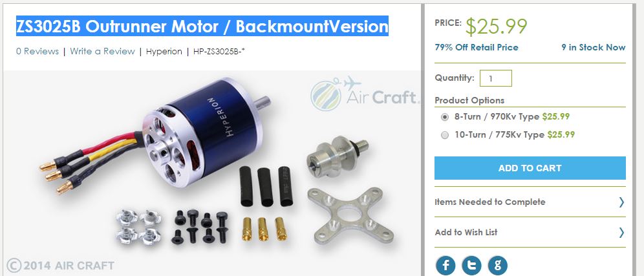The height and width of the screenshot is (276, 644).
Task: Click the ADD TO CART button
Action: pyautogui.click(x=530, y=168)
